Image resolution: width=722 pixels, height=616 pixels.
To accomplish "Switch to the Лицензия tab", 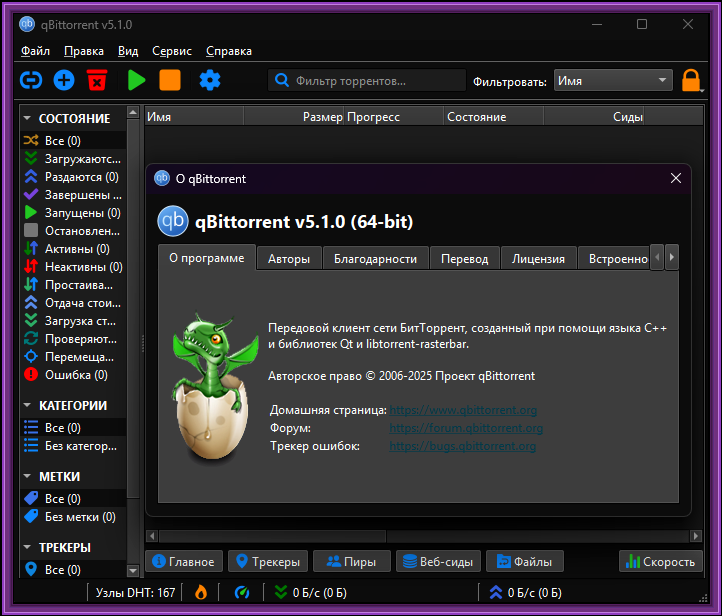I will (538, 259).
